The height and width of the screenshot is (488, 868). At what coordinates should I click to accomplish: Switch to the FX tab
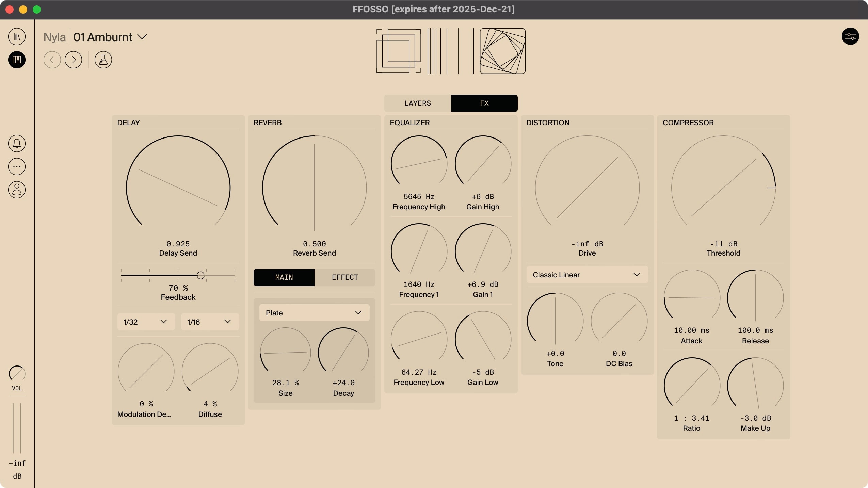[x=484, y=103]
